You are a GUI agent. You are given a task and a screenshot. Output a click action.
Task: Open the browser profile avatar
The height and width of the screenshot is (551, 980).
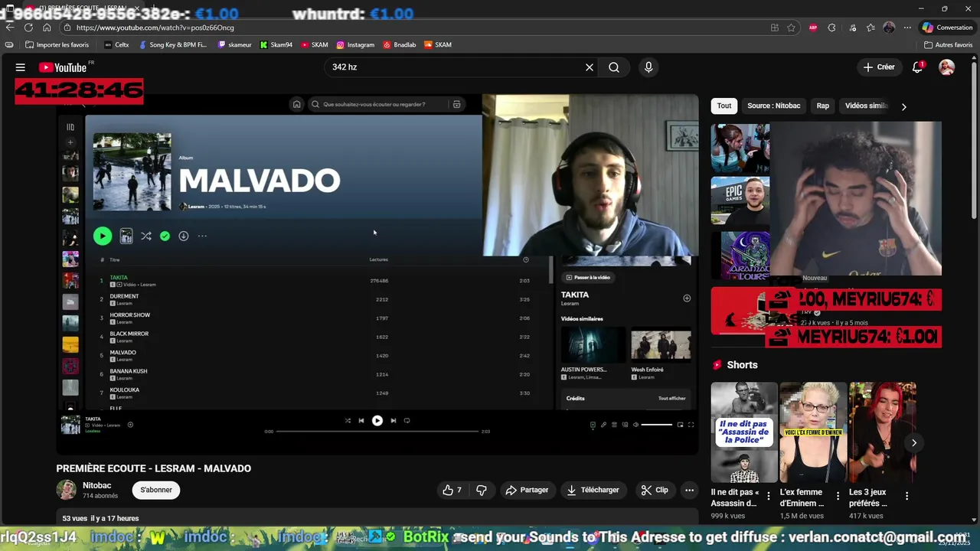(889, 28)
